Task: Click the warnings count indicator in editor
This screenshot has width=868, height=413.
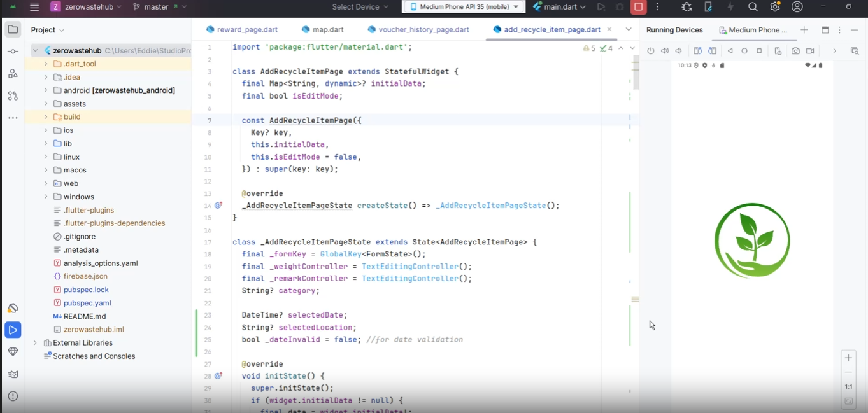Action: (589, 48)
